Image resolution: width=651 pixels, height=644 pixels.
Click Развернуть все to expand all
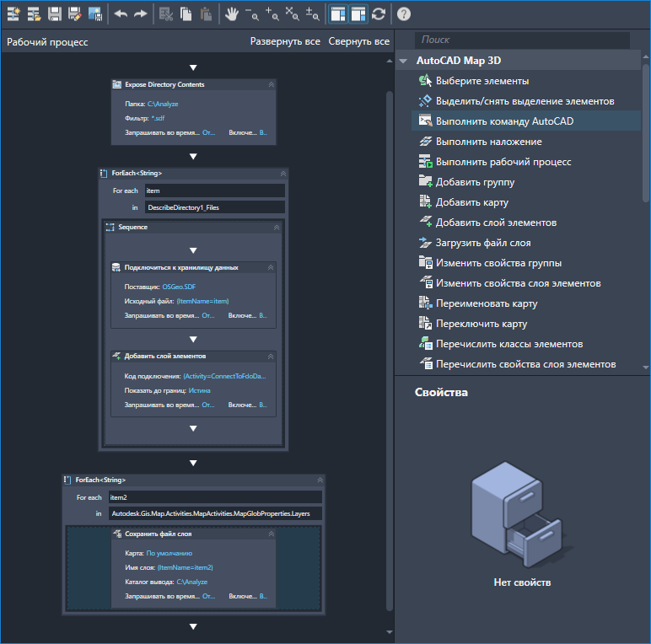(x=285, y=41)
